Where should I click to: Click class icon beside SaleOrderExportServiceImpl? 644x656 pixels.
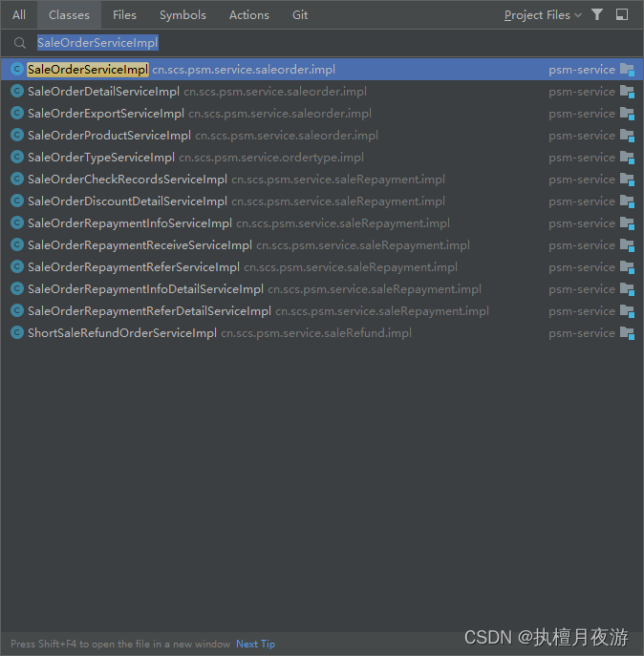click(x=17, y=113)
